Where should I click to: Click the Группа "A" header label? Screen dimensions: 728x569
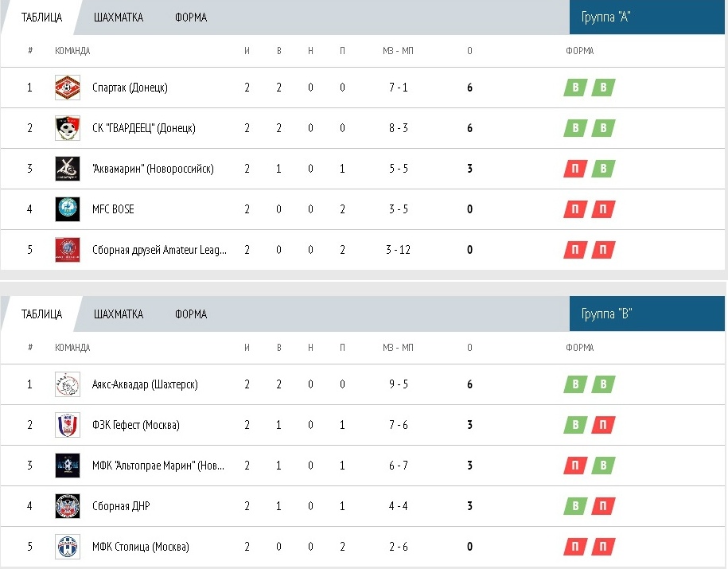point(605,18)
